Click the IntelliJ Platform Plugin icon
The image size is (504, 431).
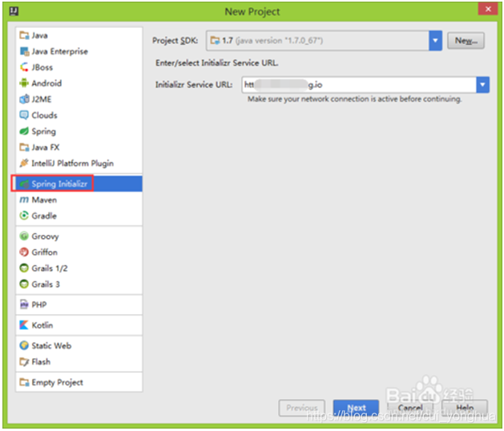24,163
